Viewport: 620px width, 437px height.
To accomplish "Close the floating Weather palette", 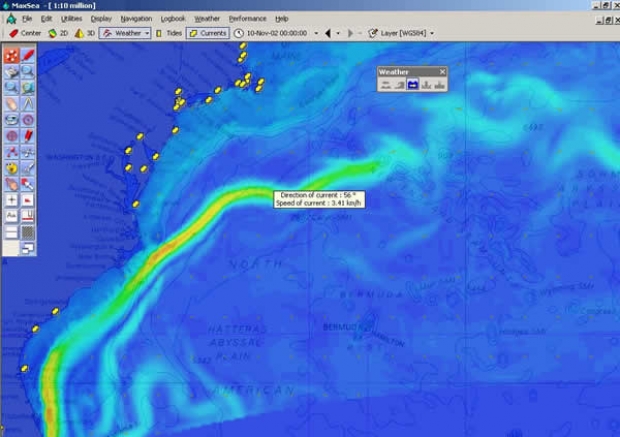I will pos(442,72).
